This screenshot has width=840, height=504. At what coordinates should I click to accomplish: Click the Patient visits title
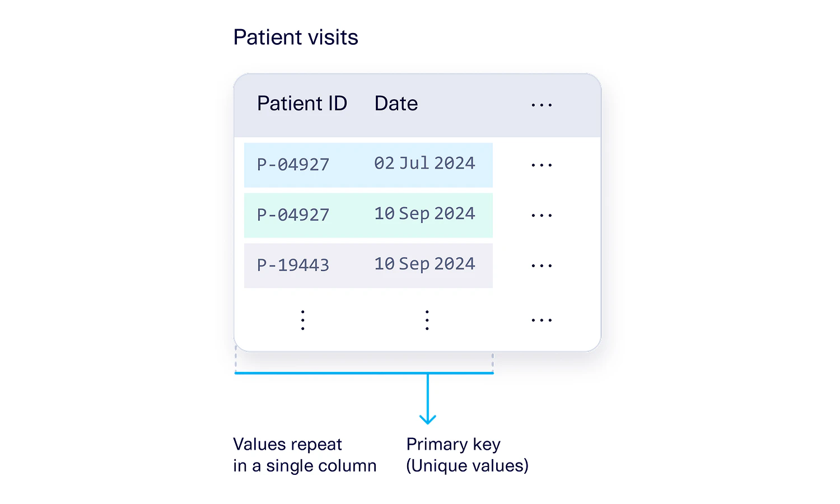point(296,38)
